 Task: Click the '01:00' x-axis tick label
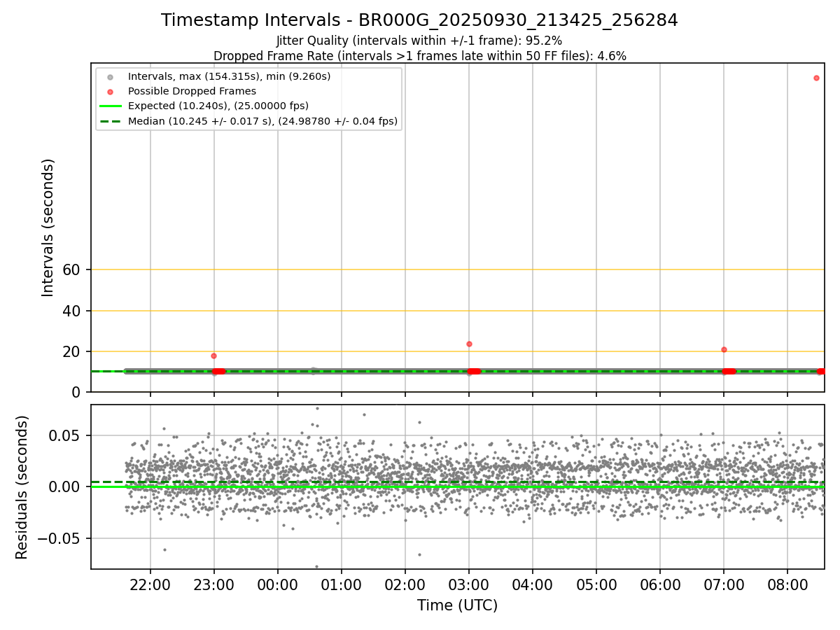(341, 584)
